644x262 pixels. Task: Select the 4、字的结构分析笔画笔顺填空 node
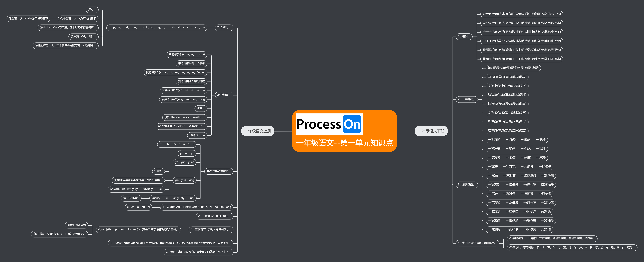click(x=477, y=243)
